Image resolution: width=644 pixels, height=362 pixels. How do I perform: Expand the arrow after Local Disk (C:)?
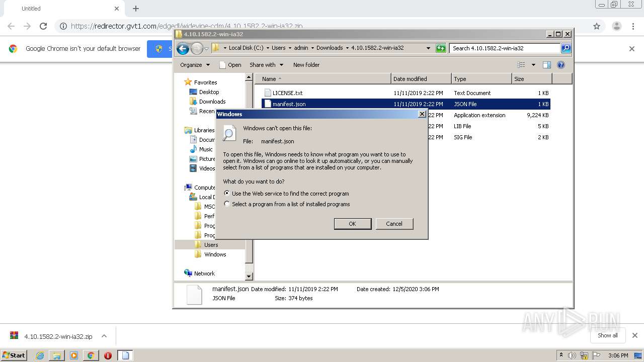click(x=268, y=48)
